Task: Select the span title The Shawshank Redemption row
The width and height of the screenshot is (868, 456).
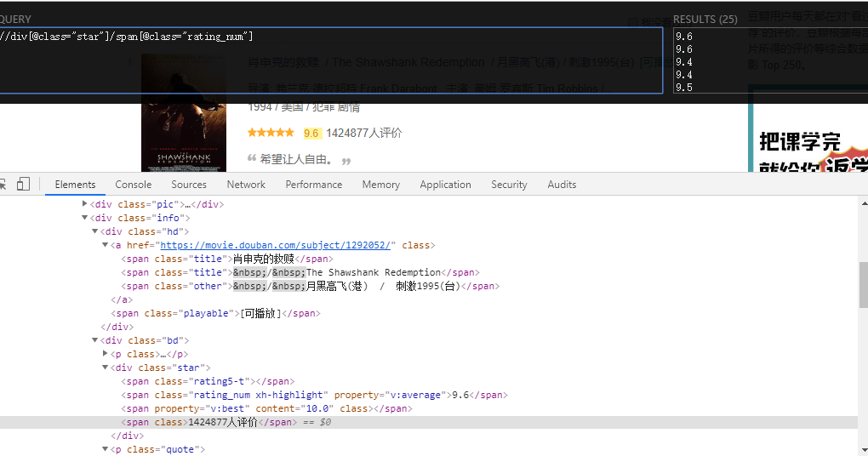Action: [300, 272]
